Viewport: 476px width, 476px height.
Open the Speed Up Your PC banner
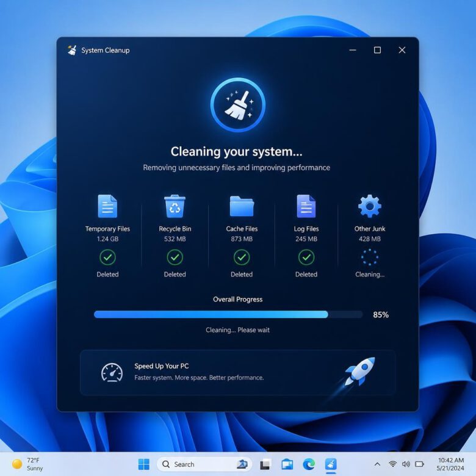tap(238, 372)
